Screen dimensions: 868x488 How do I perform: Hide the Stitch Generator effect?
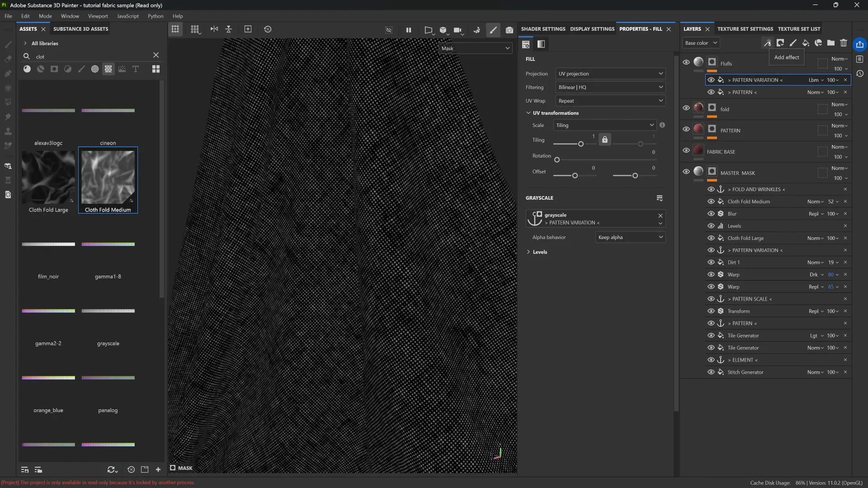click(x=711, y=372)
